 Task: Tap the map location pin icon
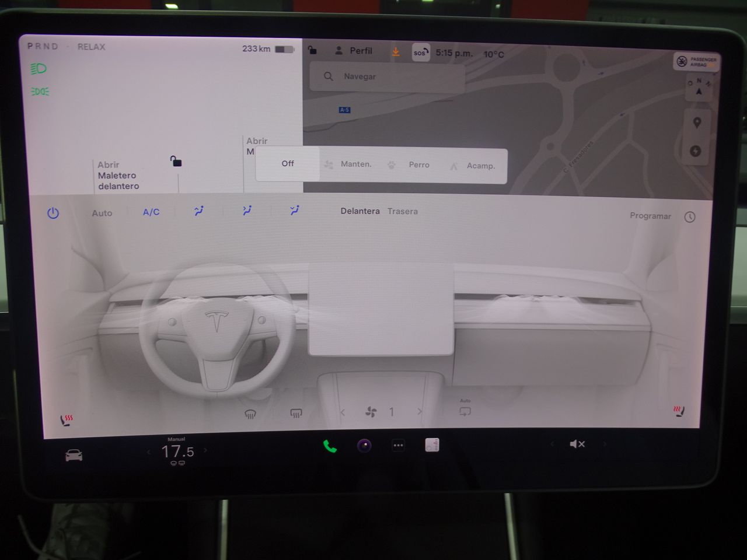coord(697,123)
